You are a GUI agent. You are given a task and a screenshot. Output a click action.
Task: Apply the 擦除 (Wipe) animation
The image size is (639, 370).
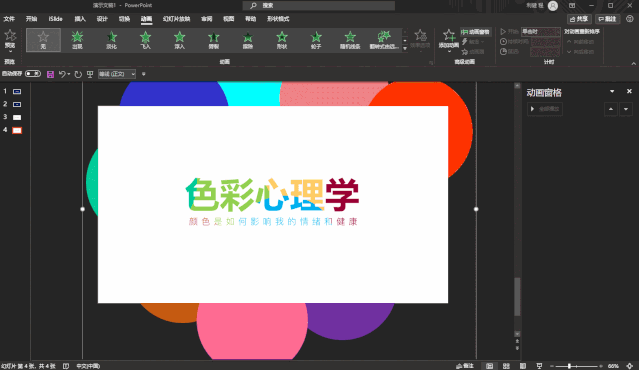point(248,40)
